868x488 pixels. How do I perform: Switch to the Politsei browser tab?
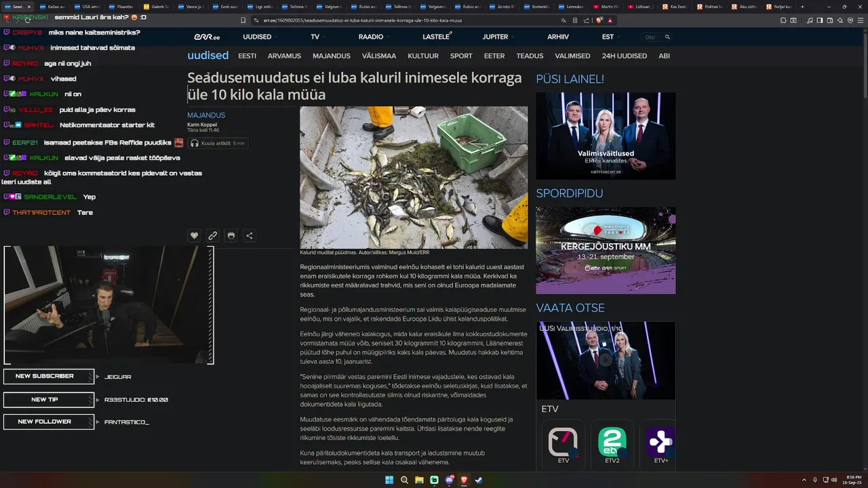709,7
